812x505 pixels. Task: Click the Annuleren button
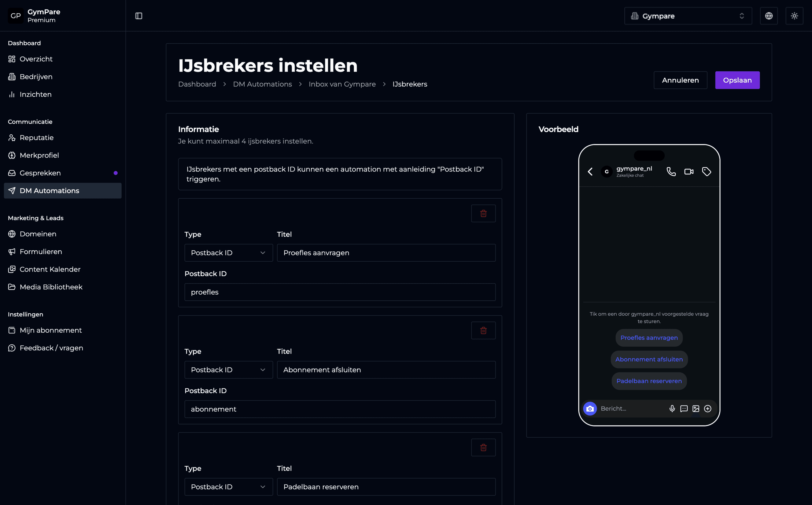(680, 80)
